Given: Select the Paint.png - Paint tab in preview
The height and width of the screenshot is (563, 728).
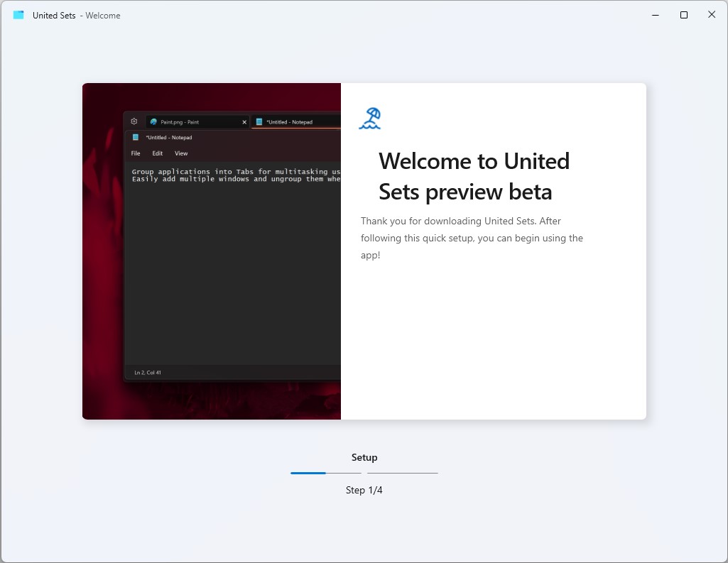Looking at the screenshot, I should coord(197,122).
